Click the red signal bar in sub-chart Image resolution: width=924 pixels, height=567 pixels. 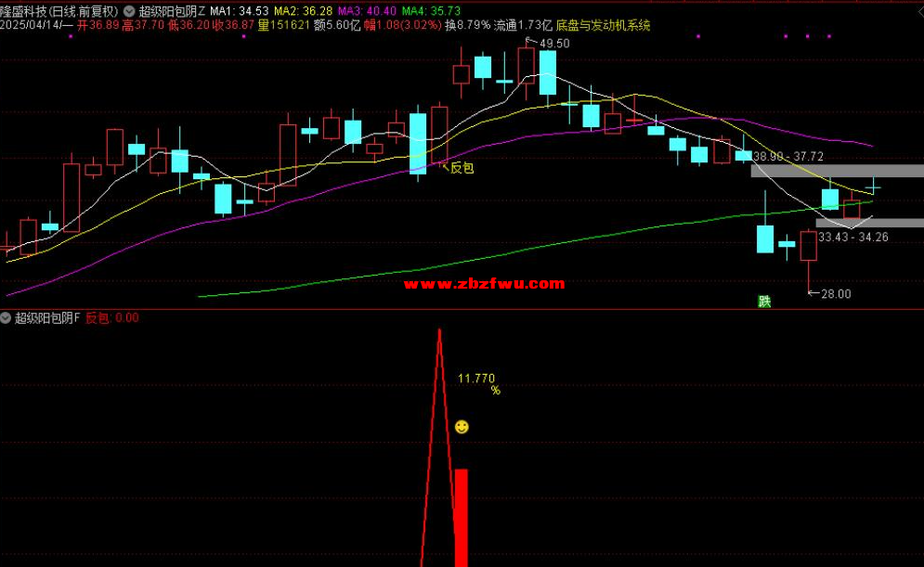point(462,518)
